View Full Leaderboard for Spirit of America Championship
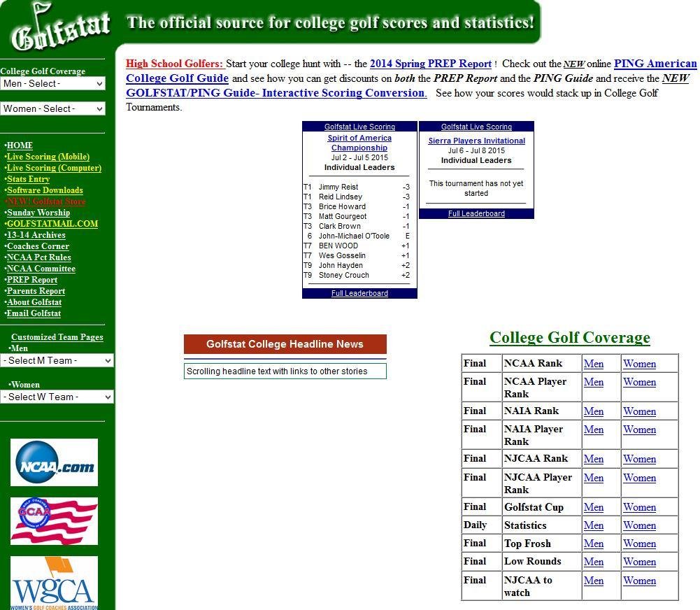 pyautogui.click(x=359, y=293)
